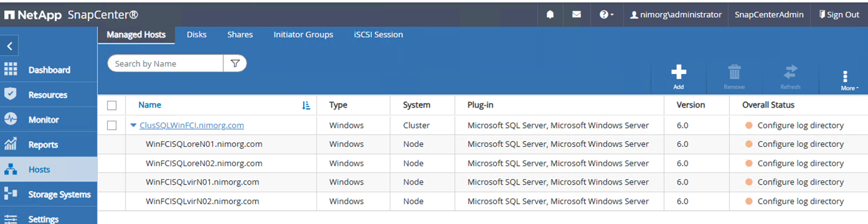Collapse the left navigation sidebar
This screenshot has width=868, height=224.
[10, 46]
